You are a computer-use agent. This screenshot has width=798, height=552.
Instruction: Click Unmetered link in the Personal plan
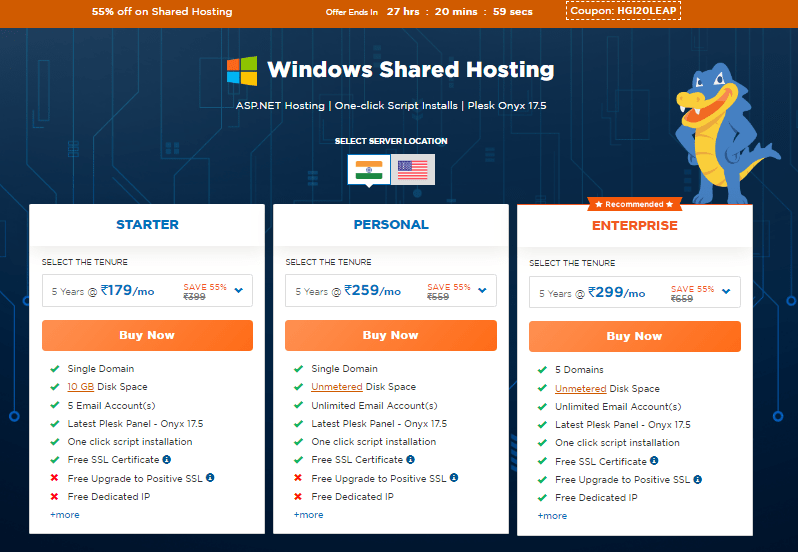pyautogui.click(x=337, y=387)
